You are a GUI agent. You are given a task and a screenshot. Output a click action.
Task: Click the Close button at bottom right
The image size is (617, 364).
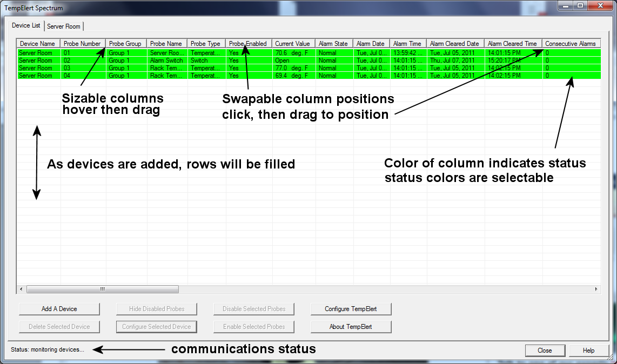[x=545, y=350]
